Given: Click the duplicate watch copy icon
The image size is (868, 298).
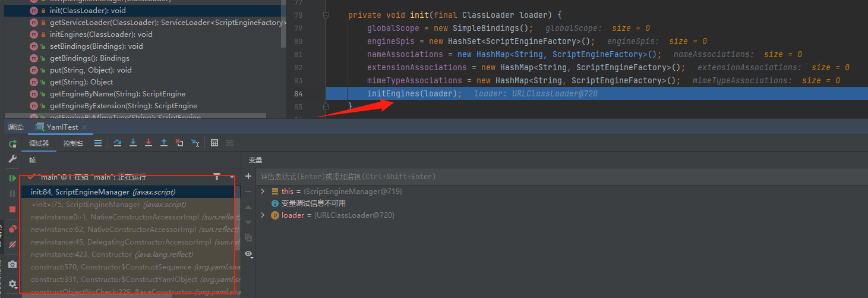Looking at the screenshot, I should click(248, 237).
